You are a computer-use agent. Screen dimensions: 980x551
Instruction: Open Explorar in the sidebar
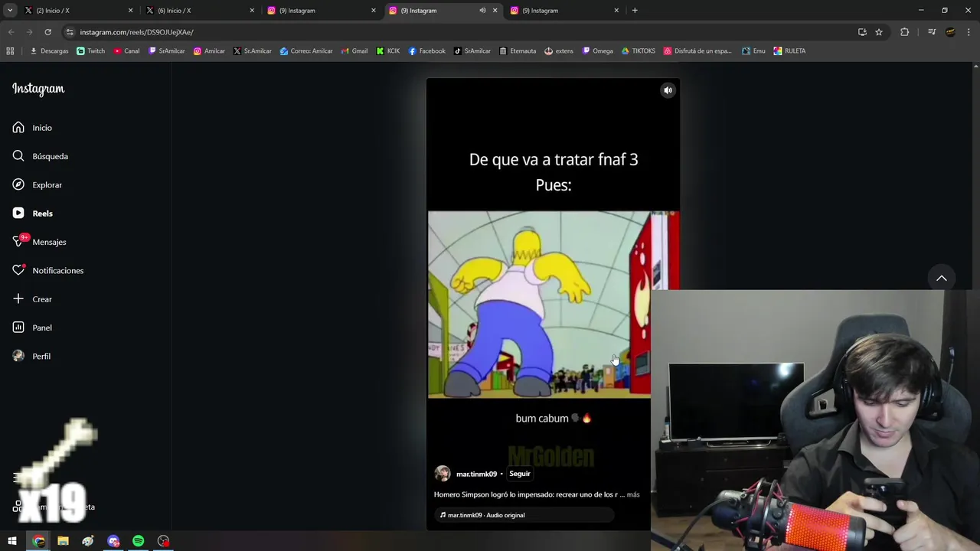click(x=37, y=184)
